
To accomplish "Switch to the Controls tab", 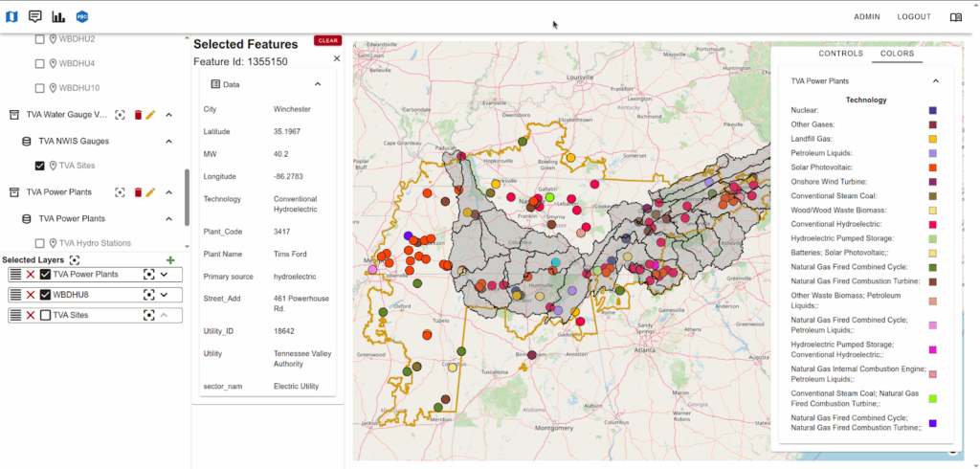I will [x=840, y=54].
